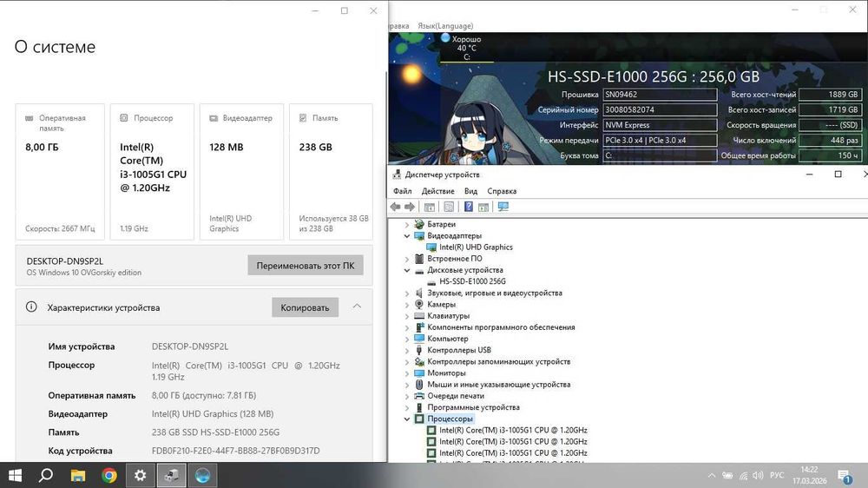Click Режим передачи field PCIe 3.0 x4
This screenshot has width=868, height=488.
660,140
